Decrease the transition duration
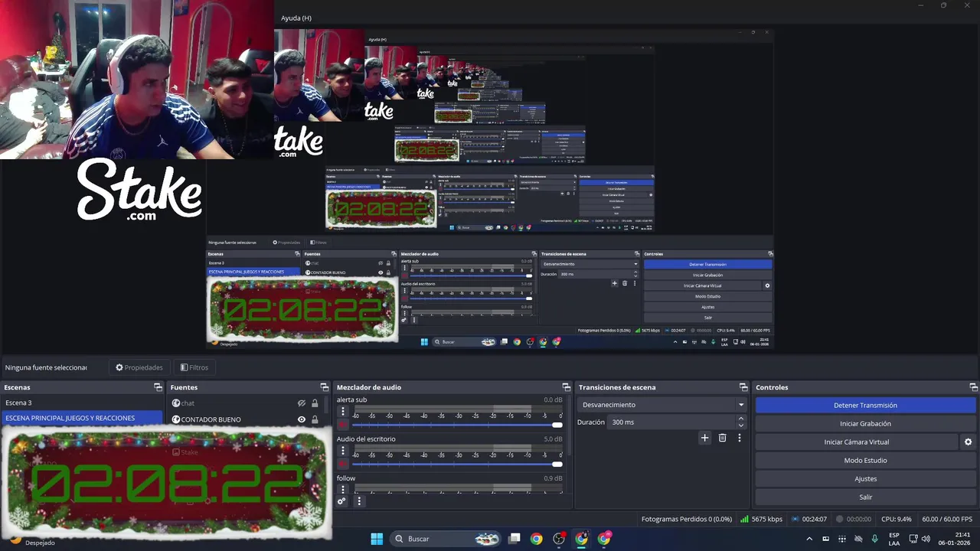 [740, 425]
